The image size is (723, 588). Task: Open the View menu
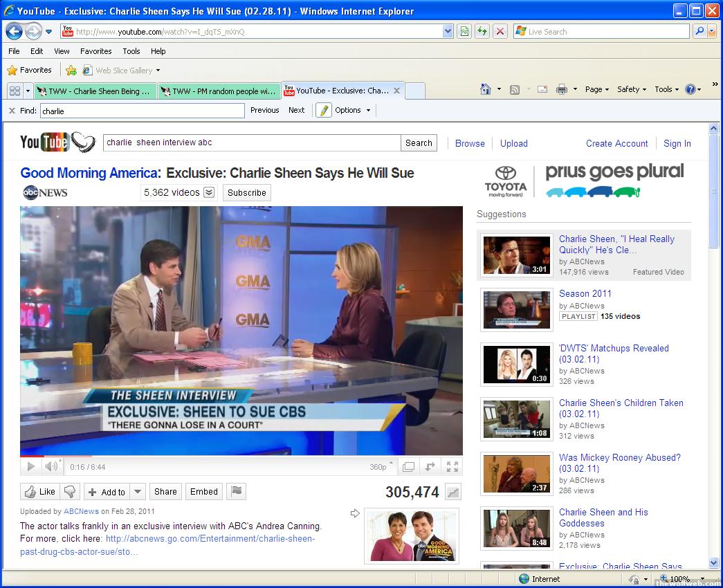(x=62, y=51)
